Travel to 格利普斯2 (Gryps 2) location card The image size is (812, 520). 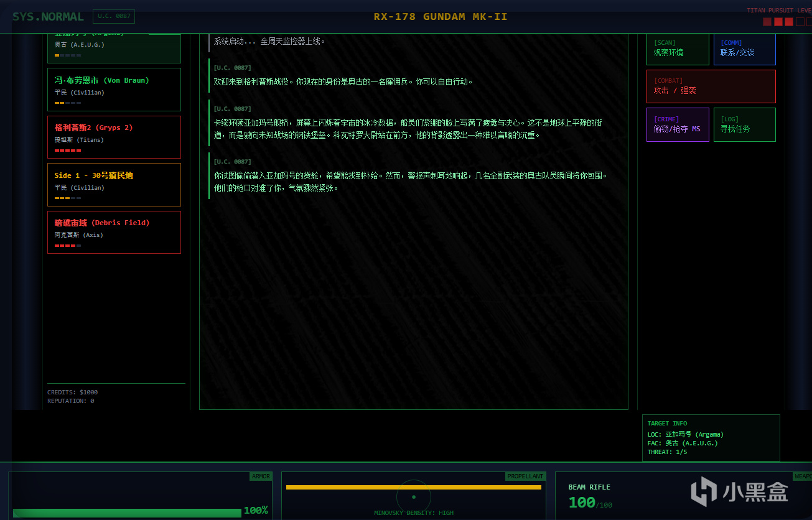coord(114,137)
